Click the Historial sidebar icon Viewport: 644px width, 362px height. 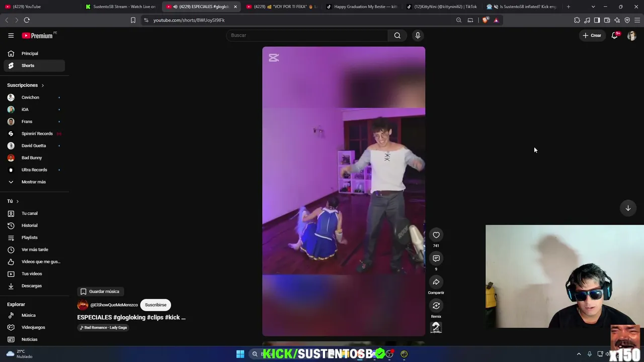coord(11,225)
